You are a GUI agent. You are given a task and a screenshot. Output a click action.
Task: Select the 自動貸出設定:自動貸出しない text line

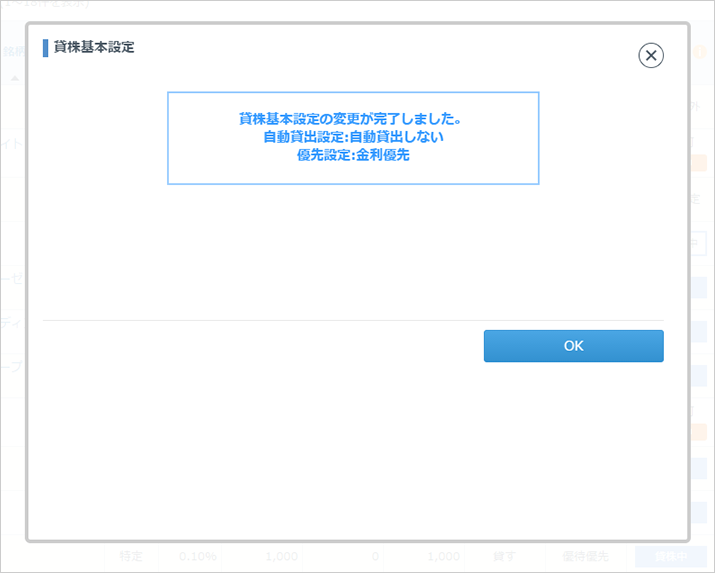(x=352, y=137)
